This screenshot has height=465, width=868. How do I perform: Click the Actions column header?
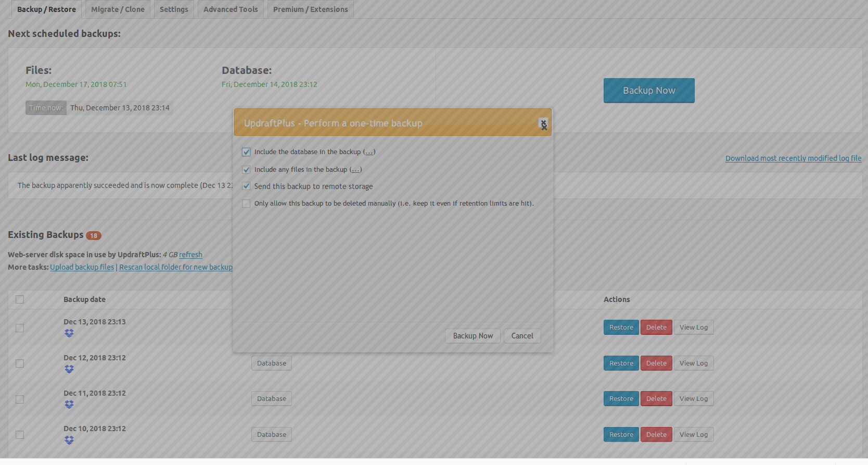[617, 299]
